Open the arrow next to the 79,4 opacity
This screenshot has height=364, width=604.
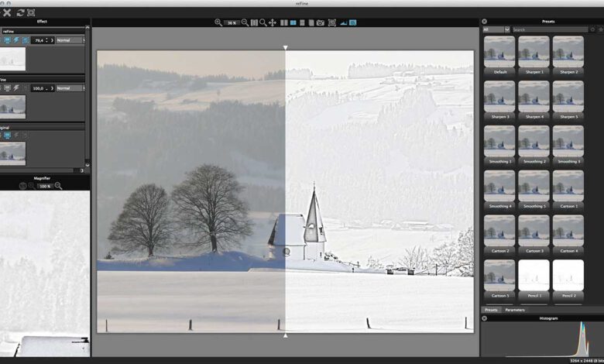52,40
